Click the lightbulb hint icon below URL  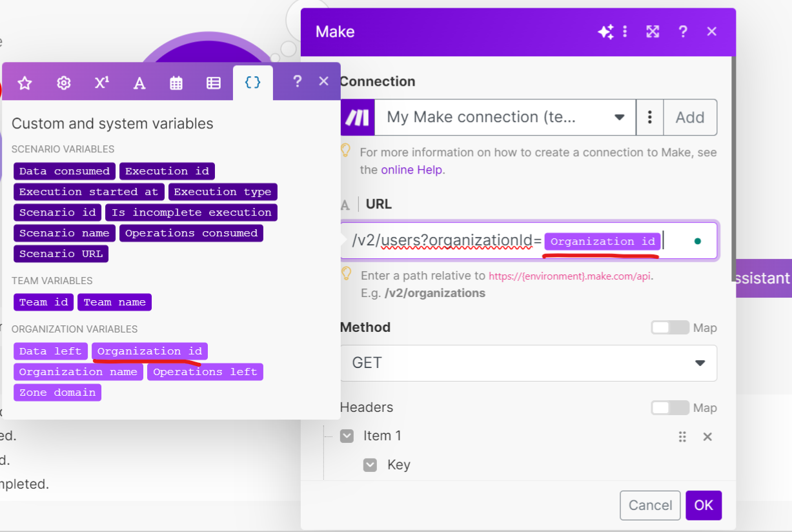(x=346, y=274)
